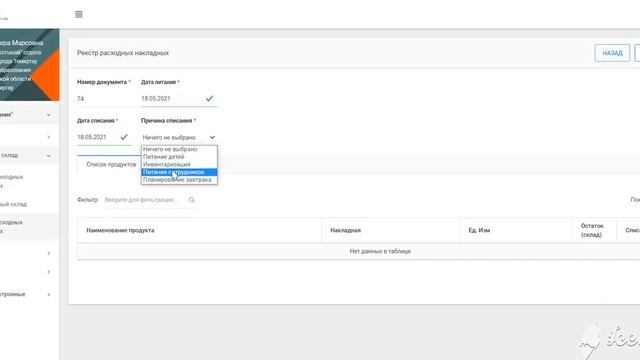The width and height of the screenshot is (640, 360).
Task: Click the green checkmark next to Дата питания
Action: [209, 98]
